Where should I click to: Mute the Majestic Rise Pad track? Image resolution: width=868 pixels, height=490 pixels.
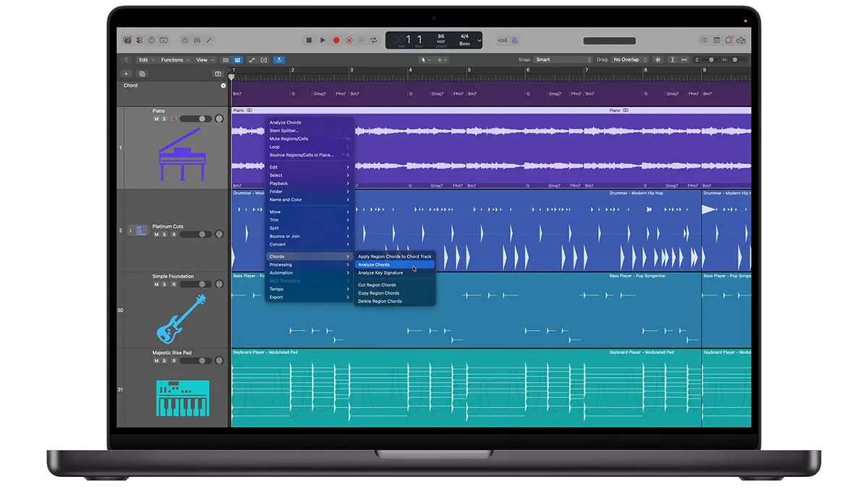156,360
